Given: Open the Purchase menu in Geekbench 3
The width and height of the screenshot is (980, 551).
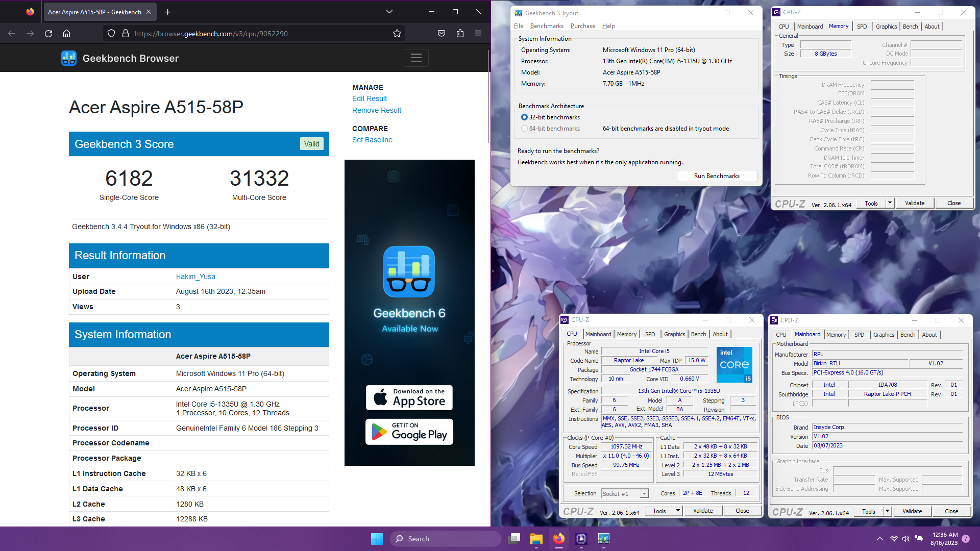Looking at the screenshot, I should 583,26.
